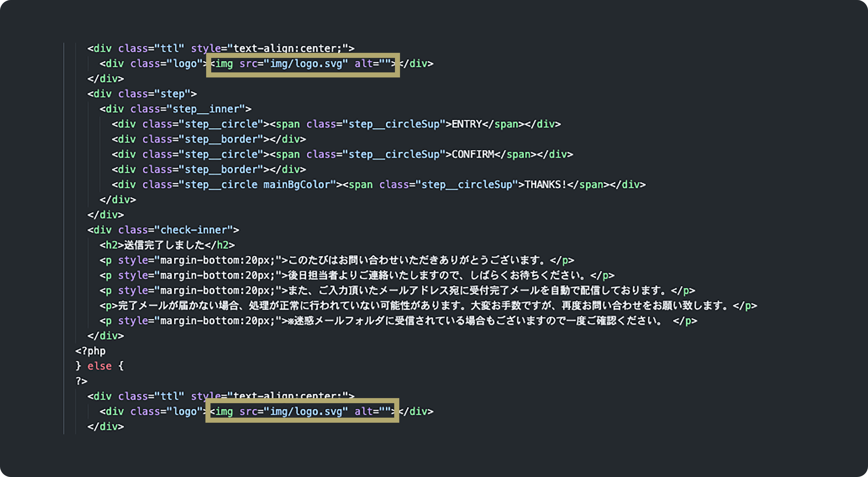The width and height of the screenshot is (868, 477).
Task: Click the div class="step" opening tag line
Action: 142,94
